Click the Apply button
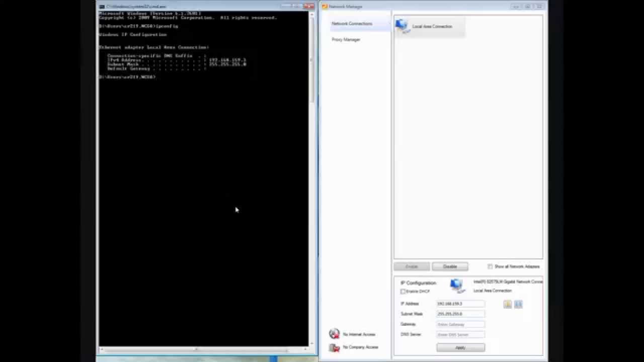 pos(460,347)
